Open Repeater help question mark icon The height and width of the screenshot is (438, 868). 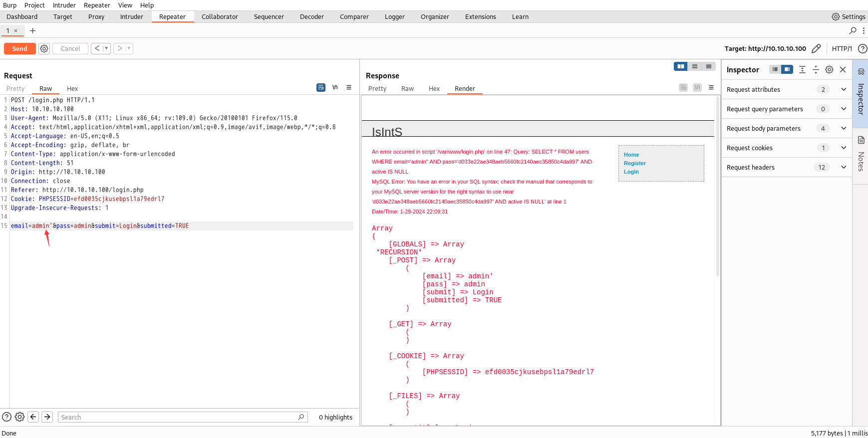pyautogui.click(x=862, y=48)
